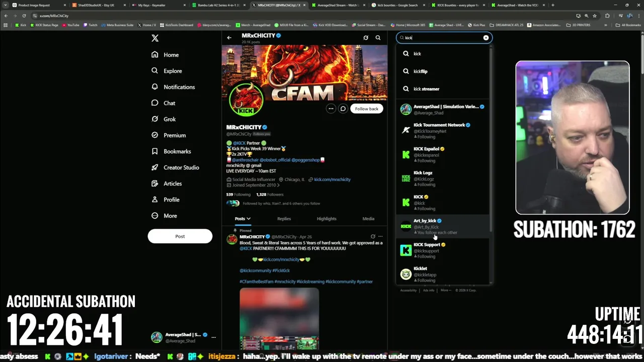Open the 1,328 Followers list
Viewport: 644px width, 362px height.
[270, 195]
